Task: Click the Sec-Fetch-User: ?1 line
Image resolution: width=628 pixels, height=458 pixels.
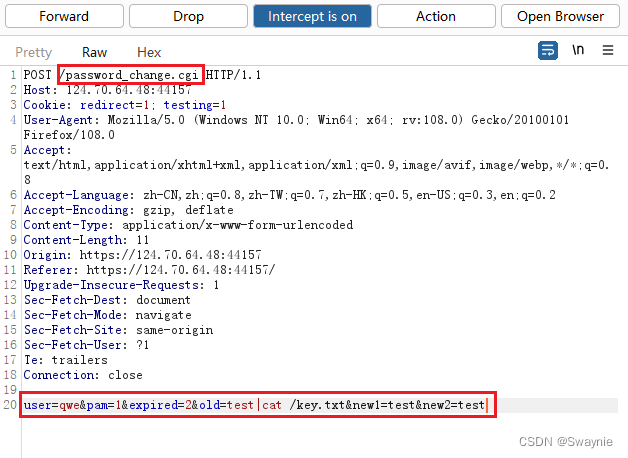Action: pyautogui.click(x=86, y=345)
